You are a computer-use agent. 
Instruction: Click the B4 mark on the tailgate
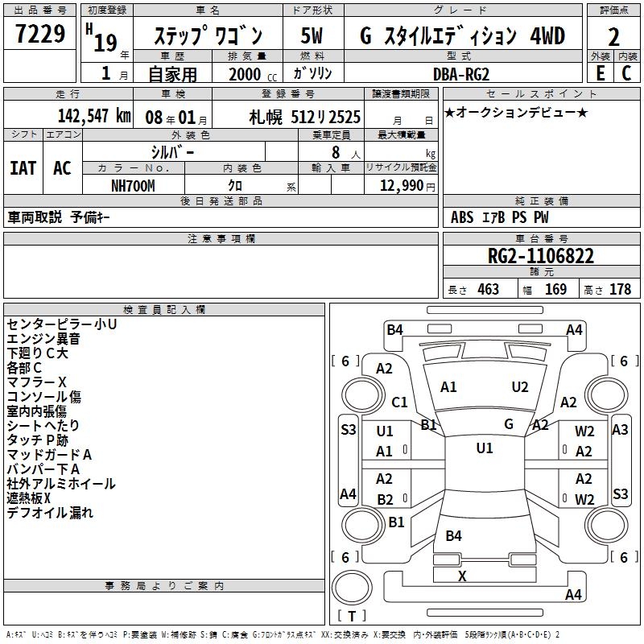454,535
